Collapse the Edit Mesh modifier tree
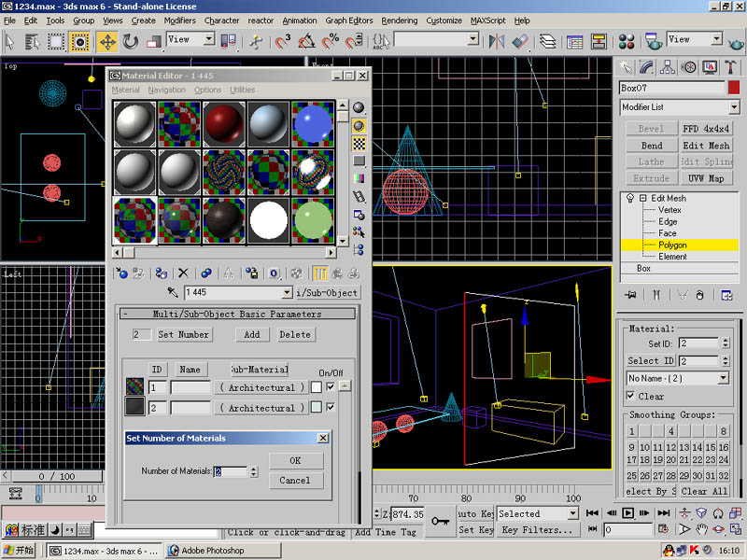Screen dimensions: 747x560 [642, 198]
